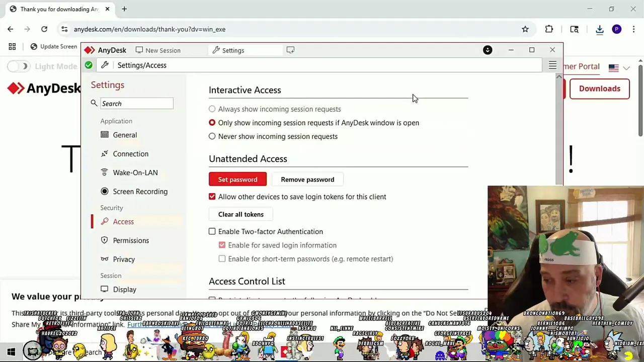Screen dimensions: 644x362
Task: Open the browser extensions puzzle icon
Action: [549, 29]
